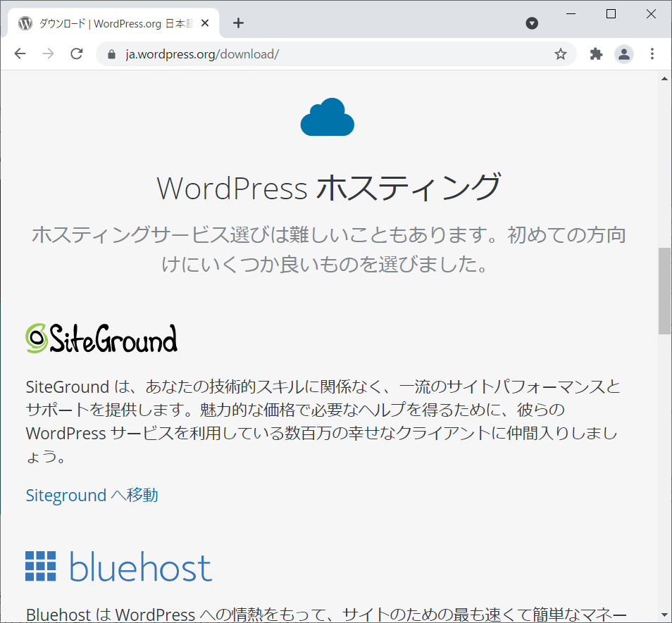672x623 pixels.
Task: Bookmark this page with the star icon
Action: pos(561,54)
